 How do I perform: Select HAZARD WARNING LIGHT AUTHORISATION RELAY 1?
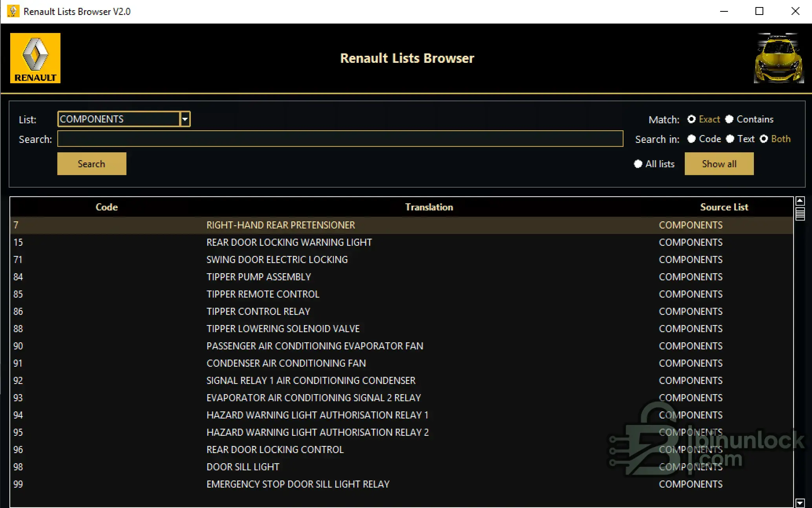click(x=401, y=415)
